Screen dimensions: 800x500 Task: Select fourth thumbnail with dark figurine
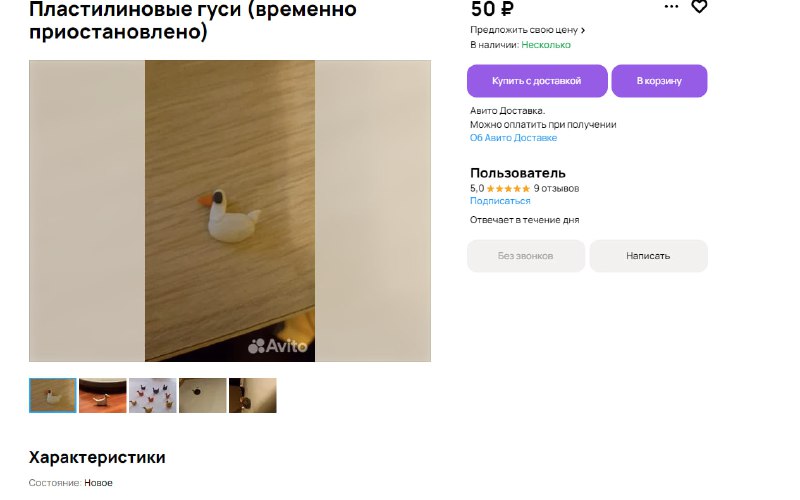coord(203,395)
